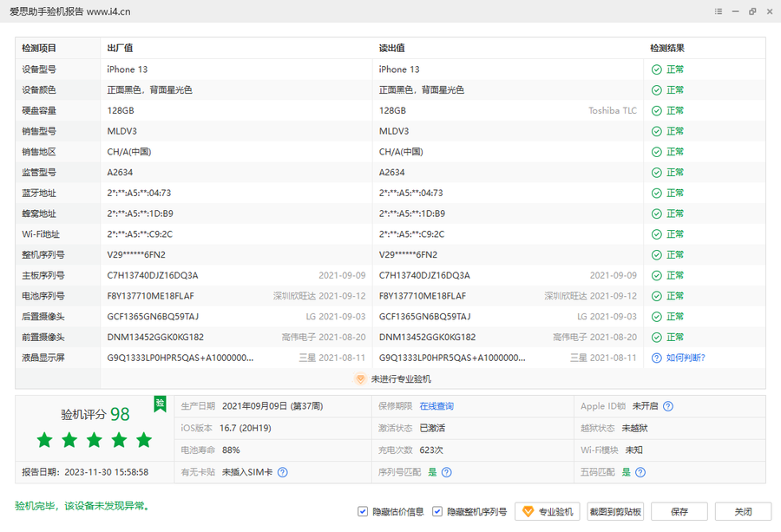Click the 读出值 column header
This screenshot has height=532, width=781.
392,49
